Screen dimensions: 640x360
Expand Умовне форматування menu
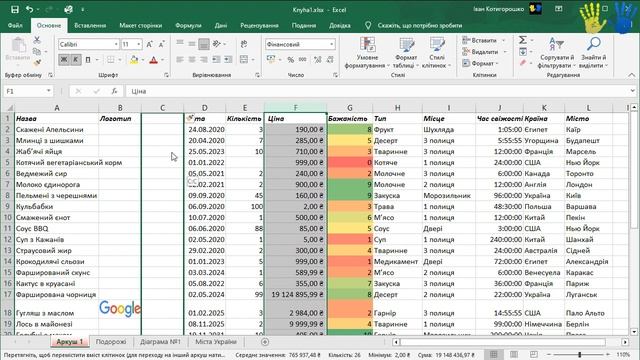(367, 52)
